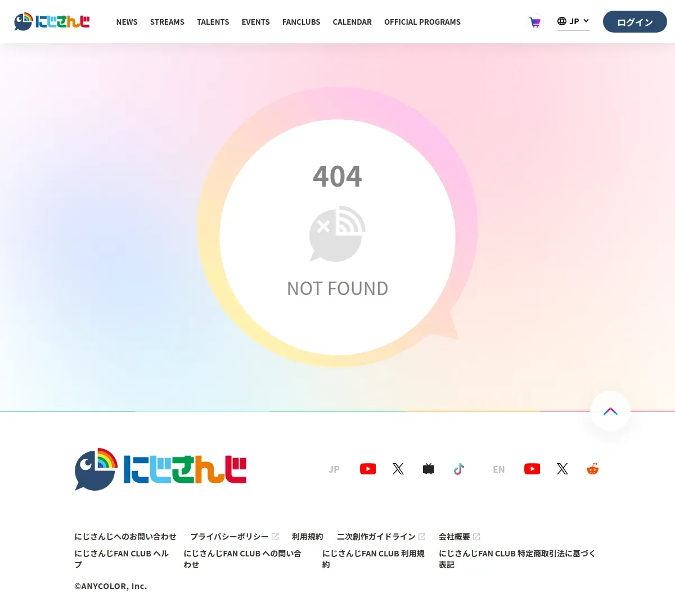Open the EN Reddit icon
The image size is (675, 616).
point(593,469)
